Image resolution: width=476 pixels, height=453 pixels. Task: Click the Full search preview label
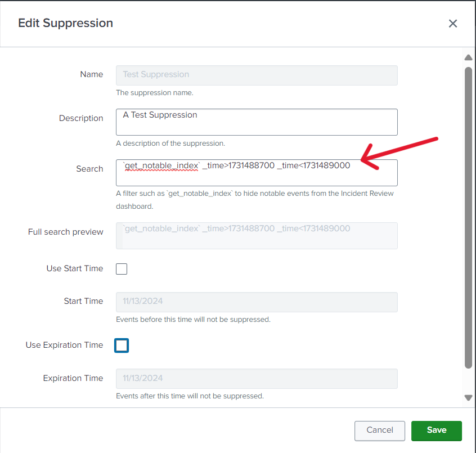tap(66, 232)
